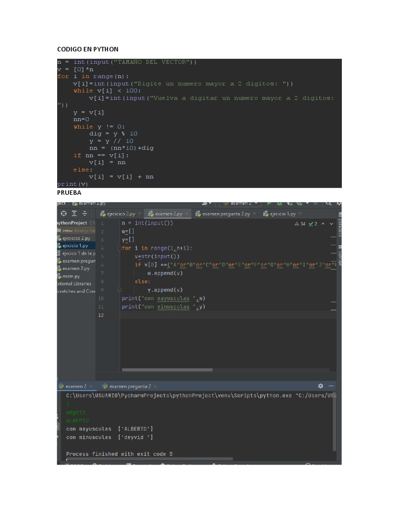Go to next highlighted error arrow
Screen dimensions: 399x532
[332, 224]
